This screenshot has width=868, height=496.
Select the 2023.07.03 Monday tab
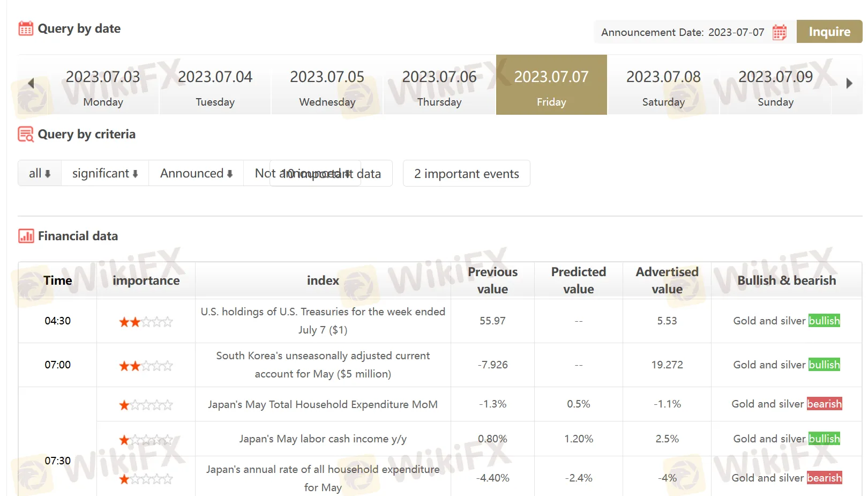(x=103, y=85)
